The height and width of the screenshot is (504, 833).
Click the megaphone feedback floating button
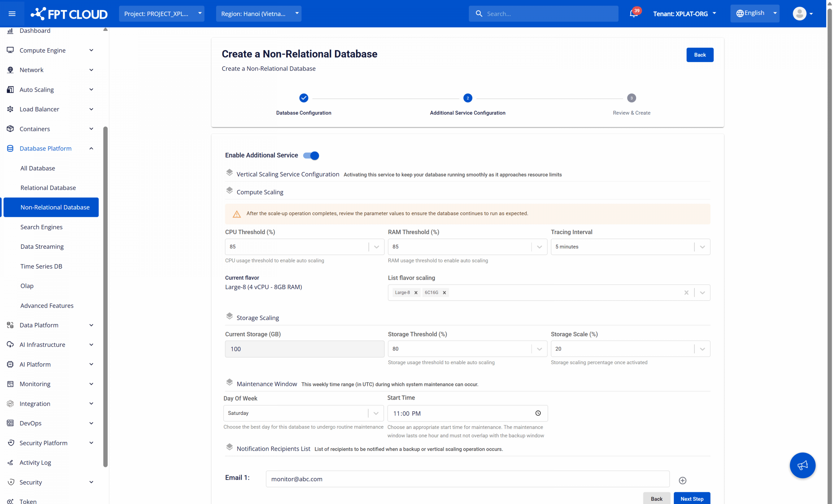coord(802,465)
